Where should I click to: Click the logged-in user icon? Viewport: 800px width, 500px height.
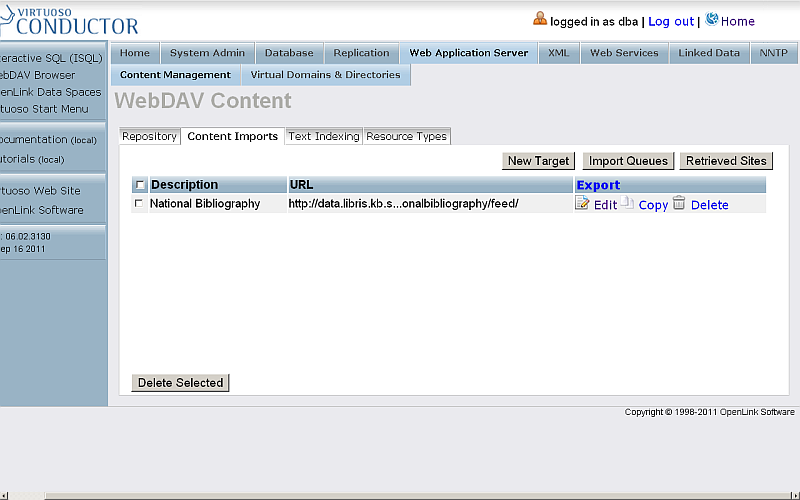[540, 19]
